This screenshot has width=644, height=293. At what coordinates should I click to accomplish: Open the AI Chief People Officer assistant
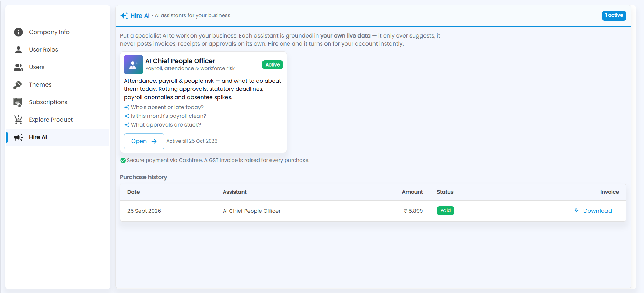click(x=144, y=141)
